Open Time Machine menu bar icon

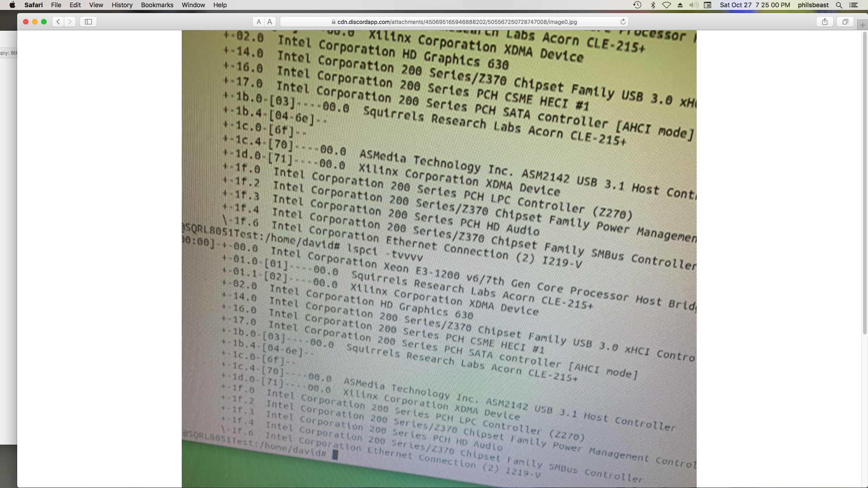click(637, 5)
